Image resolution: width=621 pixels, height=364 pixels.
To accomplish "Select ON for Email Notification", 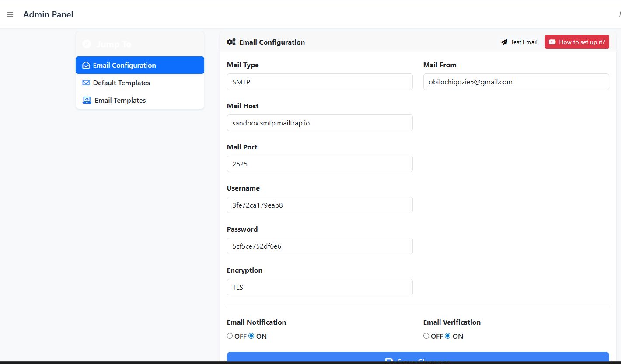I will (251, 336).
